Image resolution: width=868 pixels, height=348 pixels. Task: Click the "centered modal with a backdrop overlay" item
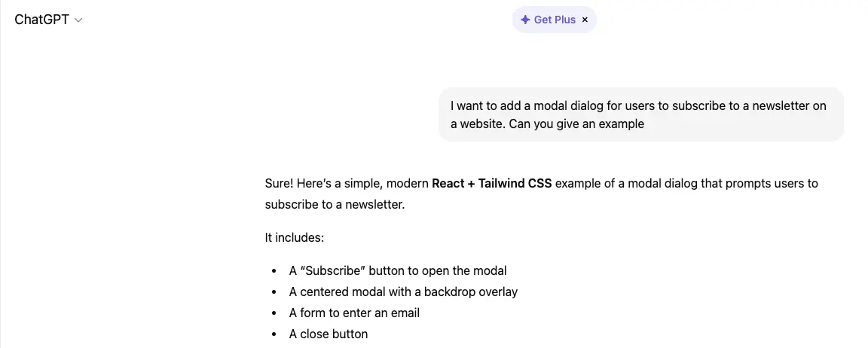click(x=403, y=292)
